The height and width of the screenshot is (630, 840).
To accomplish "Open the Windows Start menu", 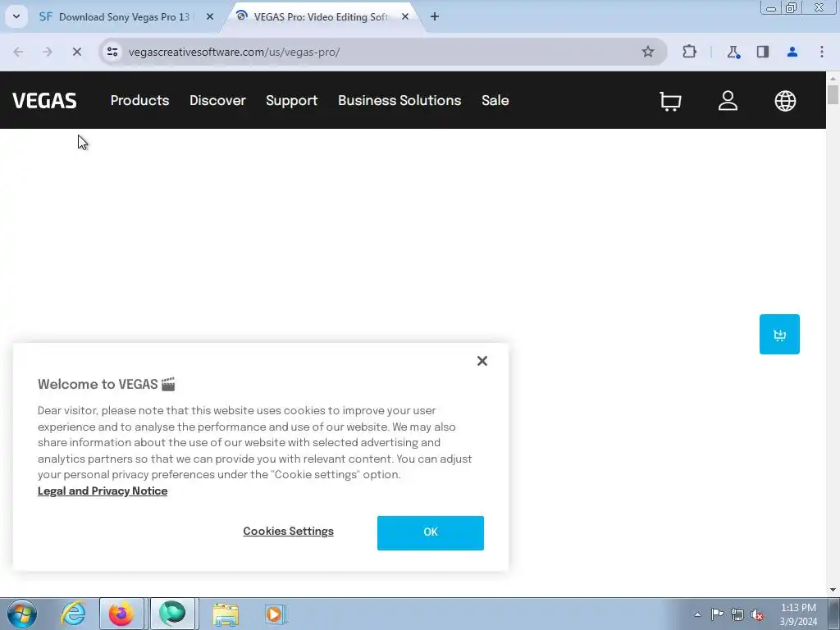I will point(21,614).
